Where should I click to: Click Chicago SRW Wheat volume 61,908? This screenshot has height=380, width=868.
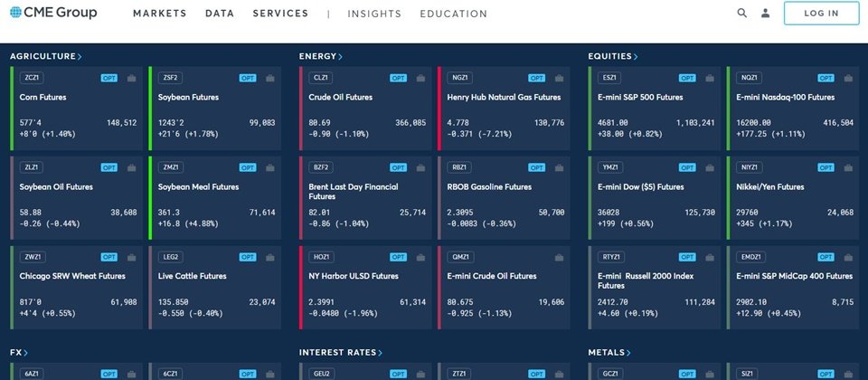tap(124, 302)
